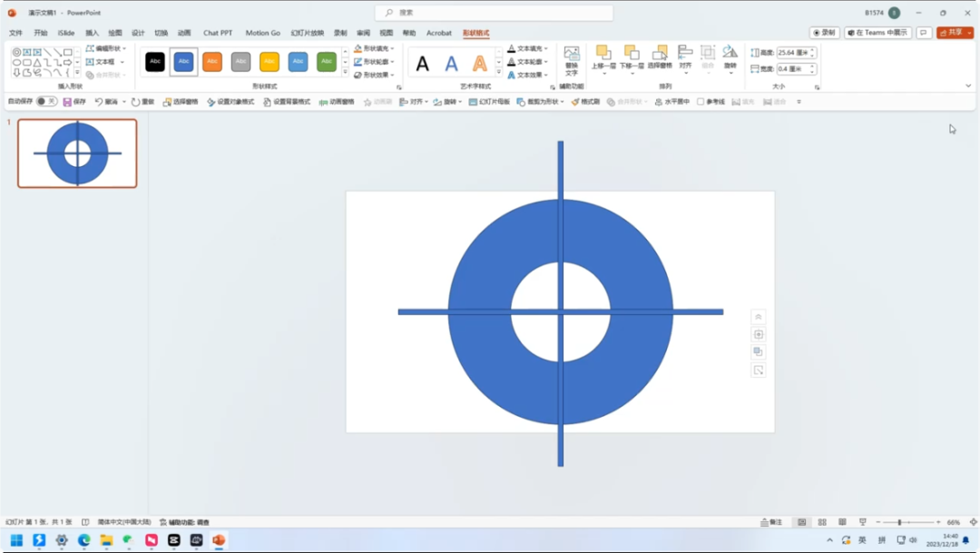Image resolution: width=980 pixels, height=553 pixels.
Task: Toggle the 自动保存 (AutoSave) switch
Action: coord(46,102)
